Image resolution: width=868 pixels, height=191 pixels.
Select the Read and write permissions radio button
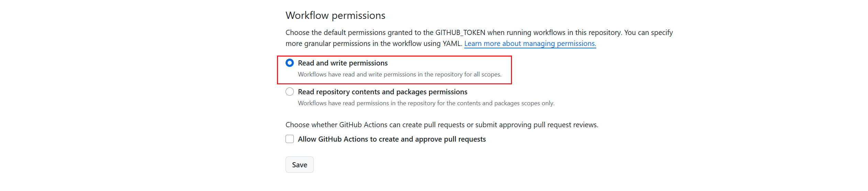click(290, 63)
